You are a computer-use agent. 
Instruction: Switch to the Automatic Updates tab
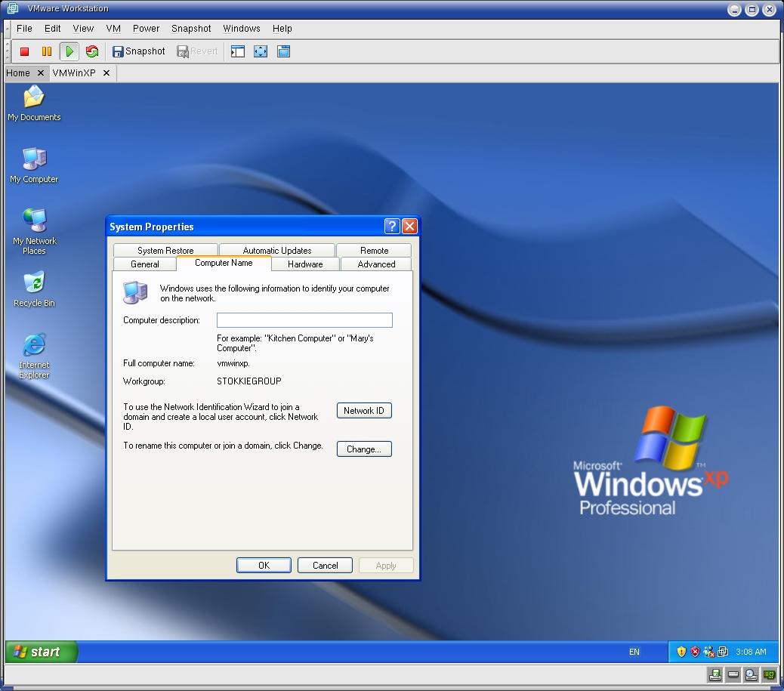tap(277, 250)
